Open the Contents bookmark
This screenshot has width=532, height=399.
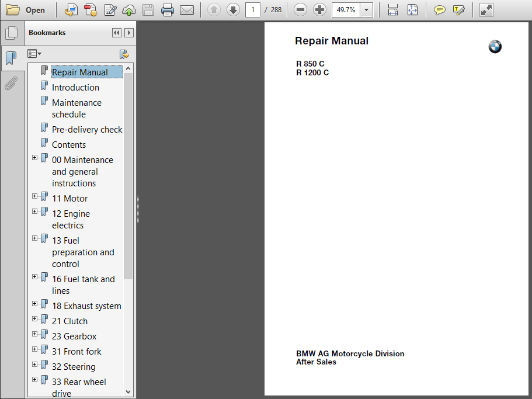(x=69, y=145)
